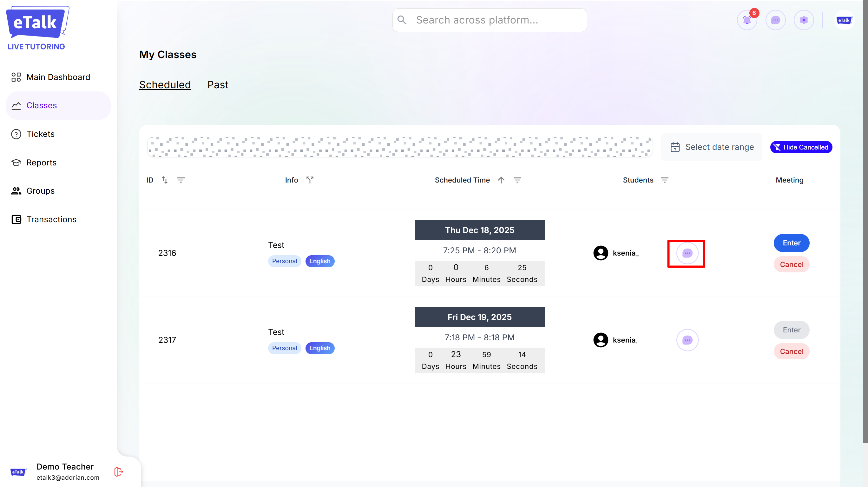Enter the meeting for class 2316
This screenshot has height=487, width=868.
791,243
